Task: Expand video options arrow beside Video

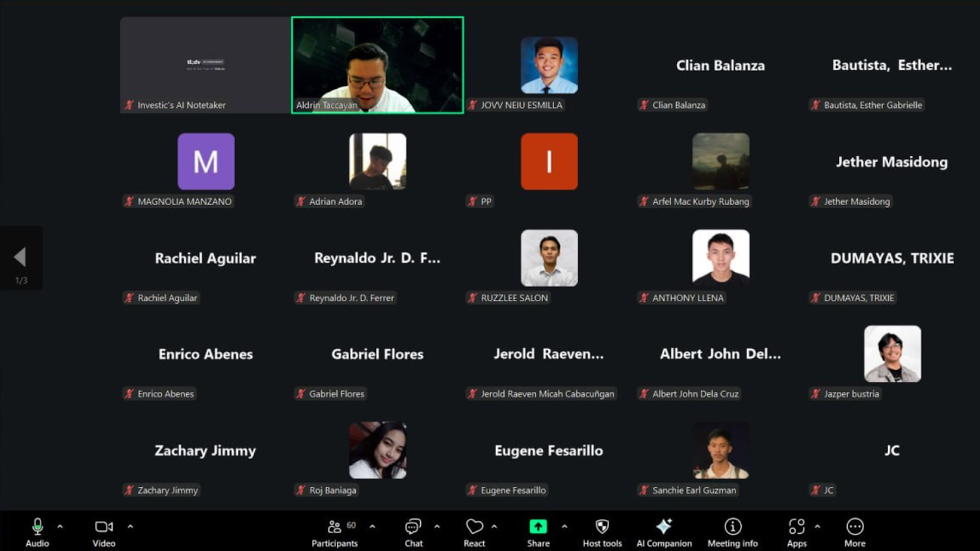Action: tap(130, 527)
